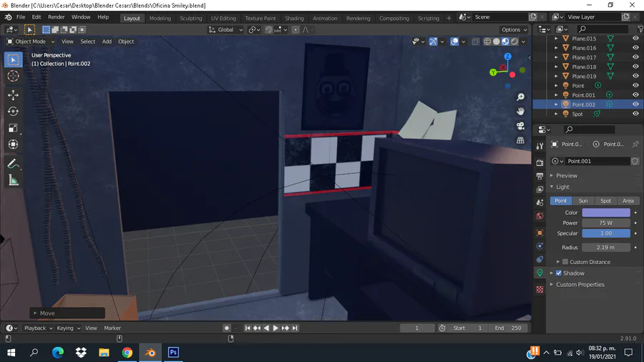Open the light Color swatch
This screenshot has width=644, height=362.
point(606,212)
